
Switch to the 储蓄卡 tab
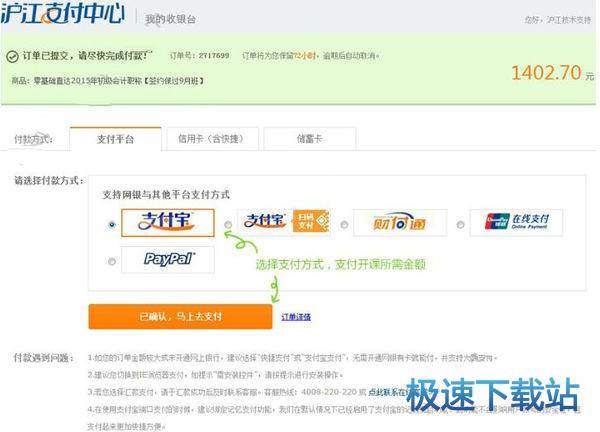(310, 139)
